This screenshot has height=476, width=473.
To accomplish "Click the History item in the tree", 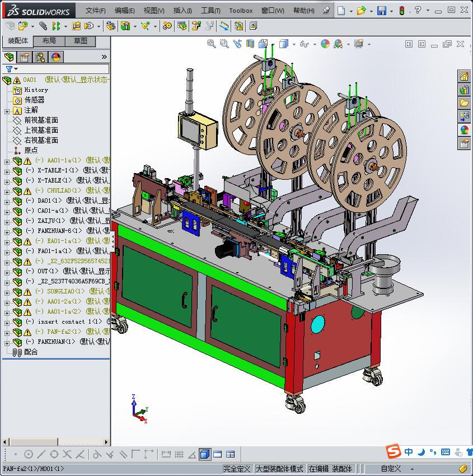I will click(36, 90).
